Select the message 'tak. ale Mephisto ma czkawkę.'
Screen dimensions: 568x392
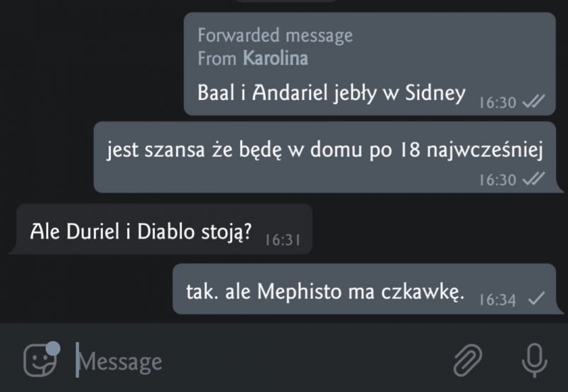click(x=364, y=289)
